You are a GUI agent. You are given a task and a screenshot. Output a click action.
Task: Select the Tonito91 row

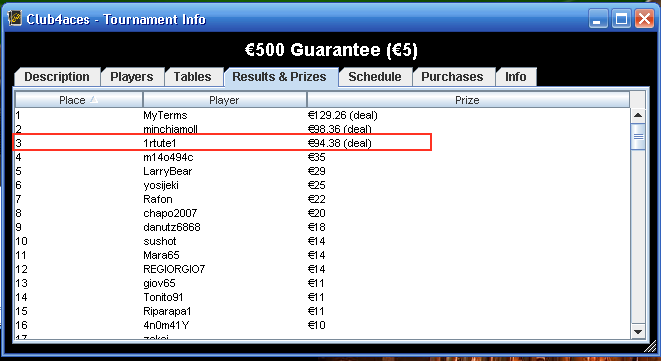coord(322,297)
